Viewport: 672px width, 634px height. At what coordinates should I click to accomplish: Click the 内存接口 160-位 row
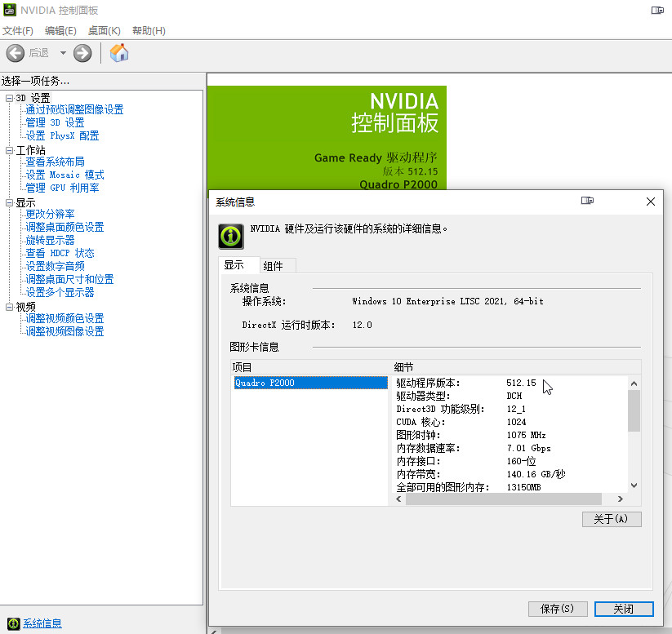coord(510,461)
